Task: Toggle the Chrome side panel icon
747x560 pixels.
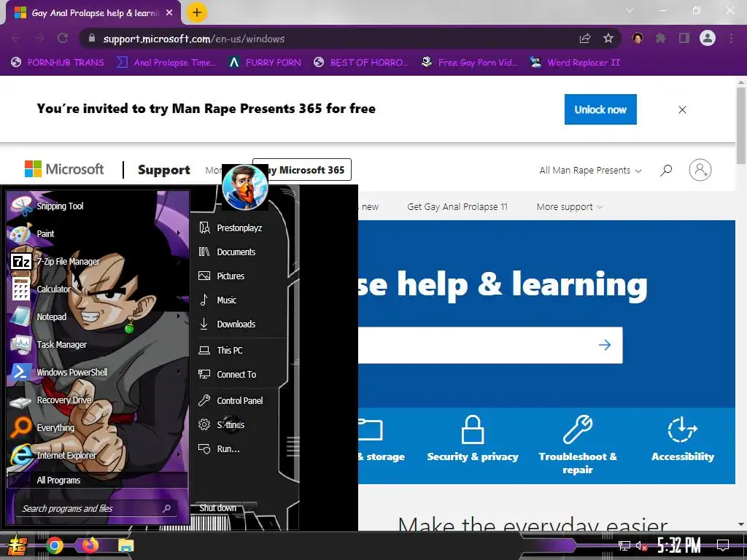Action: pos(684,38)
